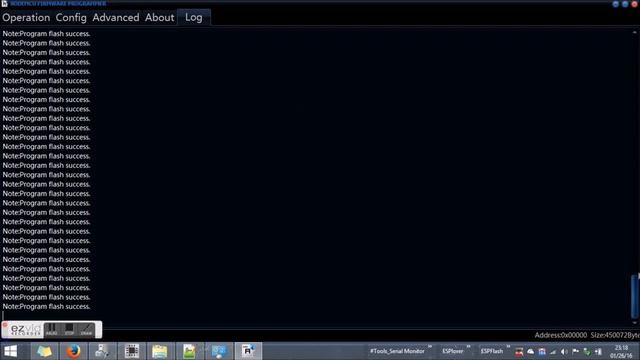Open the green notepad taskbar app
640x360 pixels.
pos(189,351)
